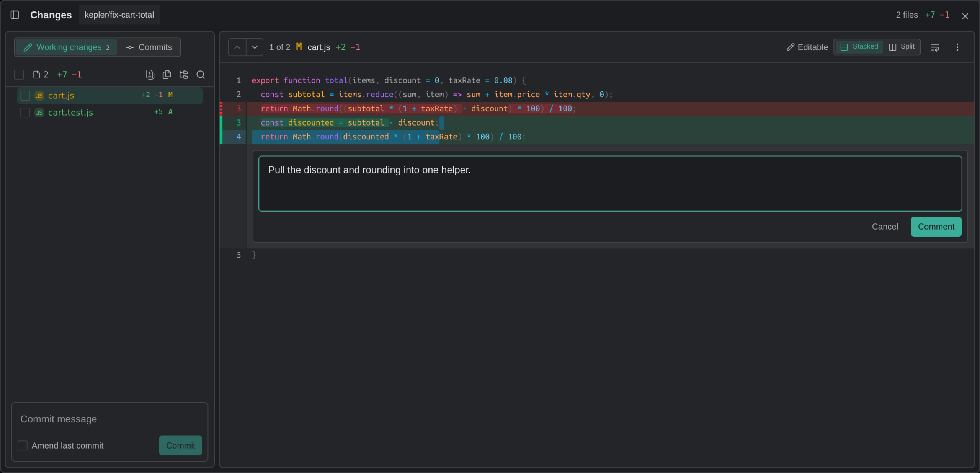Viewport: 980px width, 473px height.
Task: Open the more options menu
Action: tap(957, 47)
